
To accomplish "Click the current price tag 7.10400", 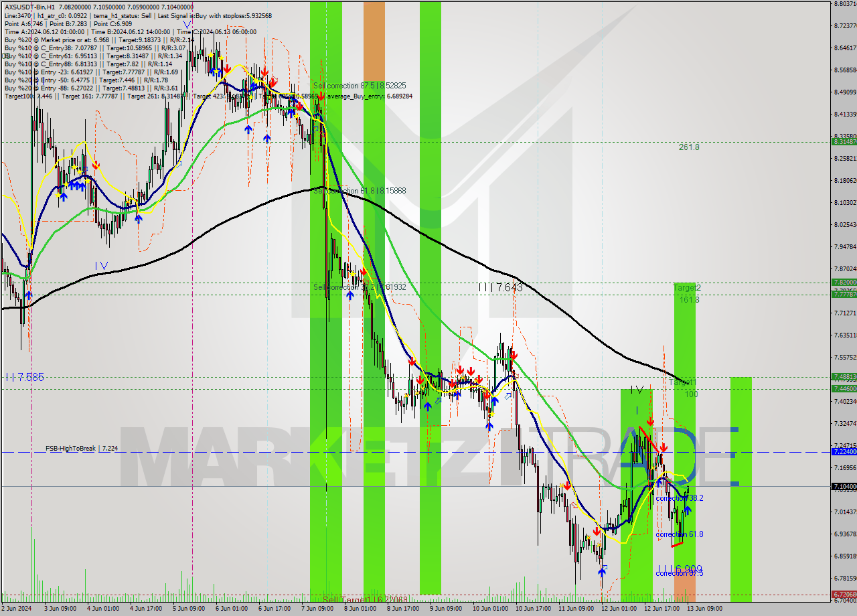I will (844, 487).
